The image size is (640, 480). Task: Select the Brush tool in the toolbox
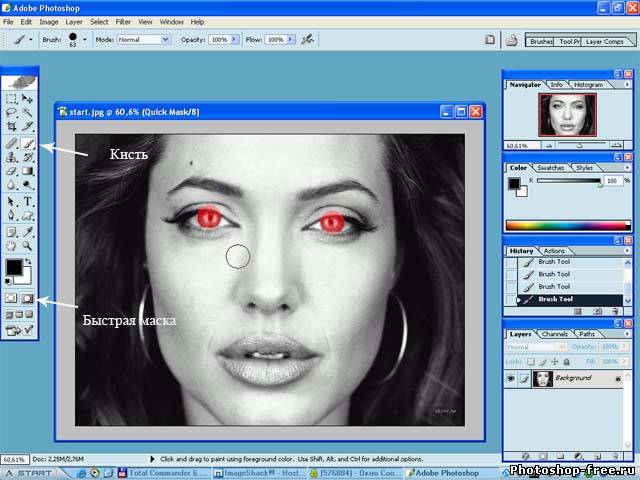[x=28, y=143]
